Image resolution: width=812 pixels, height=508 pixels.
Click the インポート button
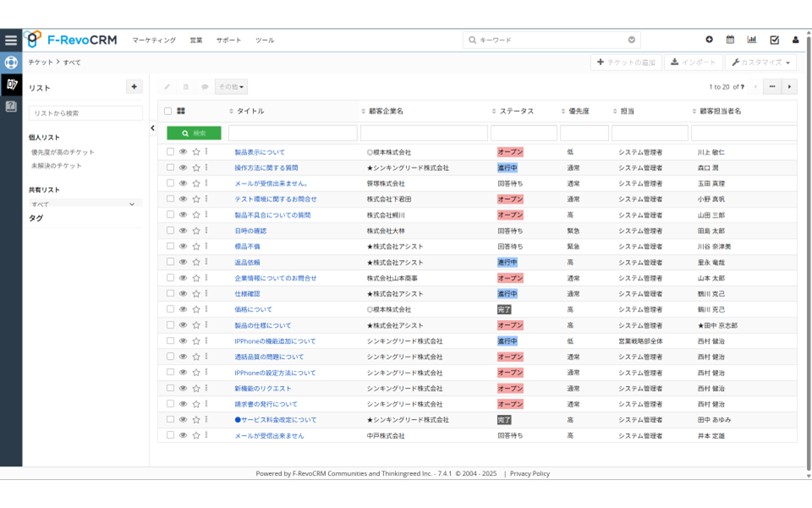(x=694, y=62)
